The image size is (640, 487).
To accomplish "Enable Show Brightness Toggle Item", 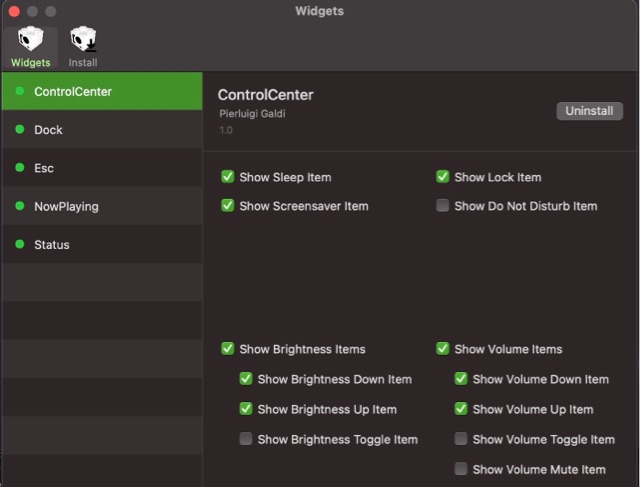I will click(x=246, y=439).
